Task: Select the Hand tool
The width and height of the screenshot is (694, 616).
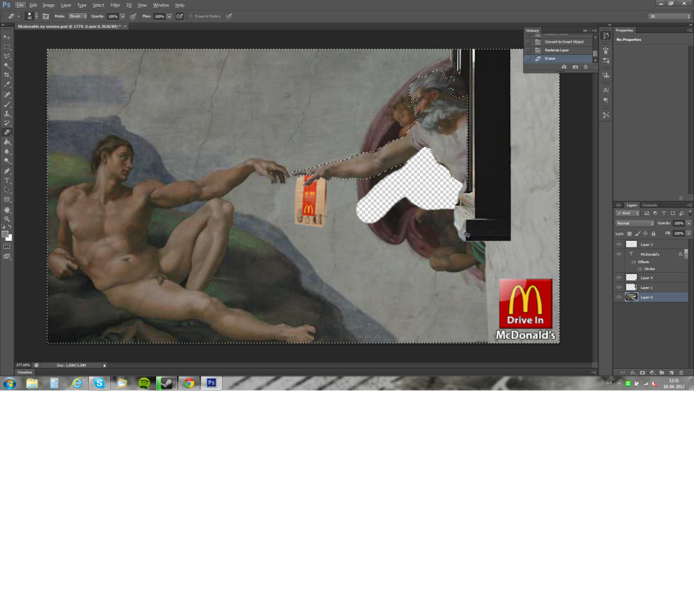Action: (7, 210)
